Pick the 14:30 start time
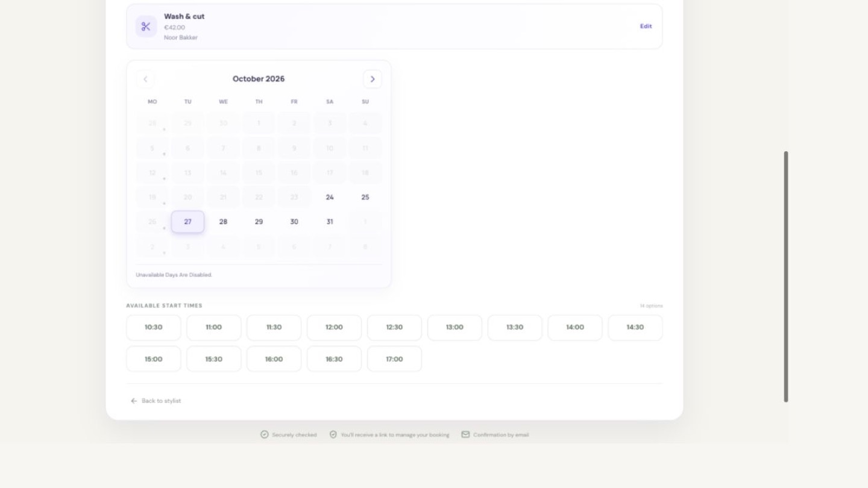Image resolution: width=868 pixels, height=488 pixels. click(636, 328)
